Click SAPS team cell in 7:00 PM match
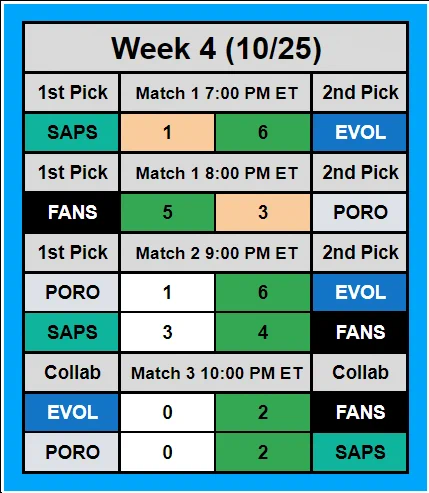 point(72,132)
